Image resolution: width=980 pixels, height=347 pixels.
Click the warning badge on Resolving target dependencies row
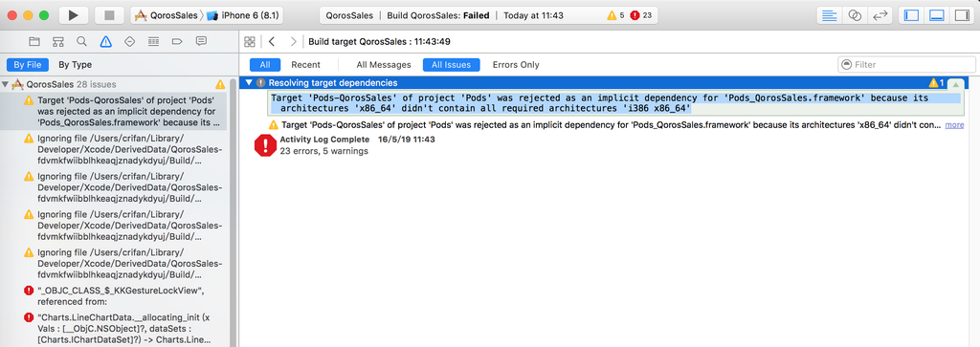[x=937, y=83]
